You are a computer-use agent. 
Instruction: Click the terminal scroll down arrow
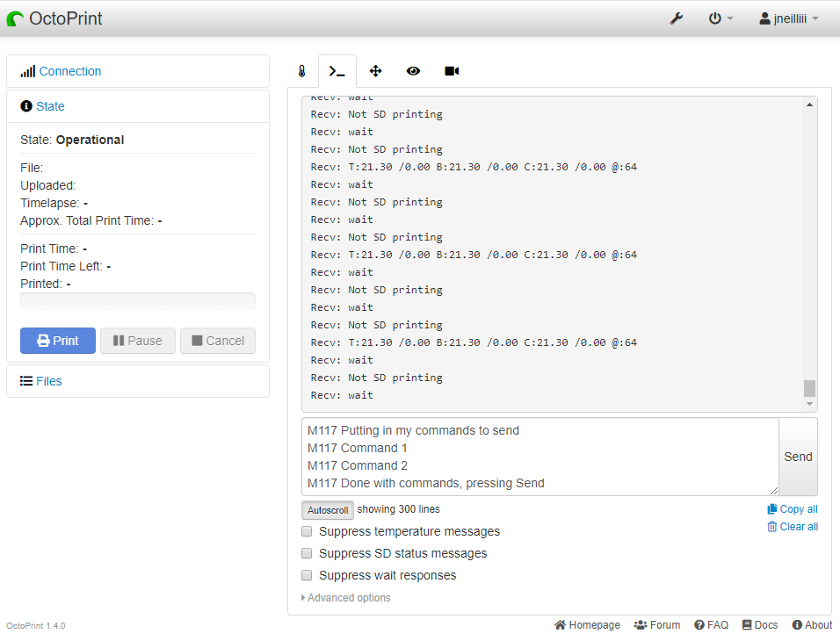(809, 404)
